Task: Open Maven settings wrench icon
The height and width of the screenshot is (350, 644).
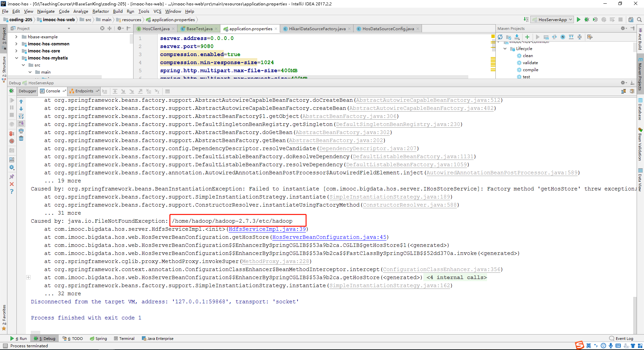Action: point(590,37)
